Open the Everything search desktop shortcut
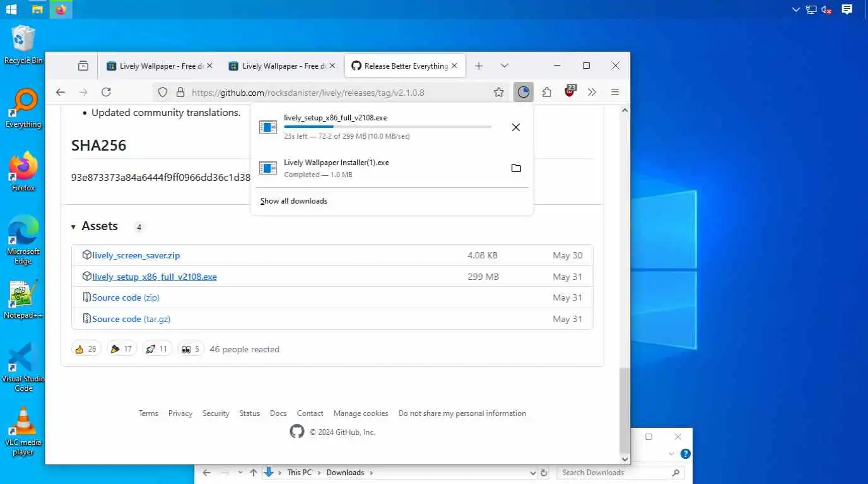868x484 pixels. pyautogui.click(x=23, y=108)
